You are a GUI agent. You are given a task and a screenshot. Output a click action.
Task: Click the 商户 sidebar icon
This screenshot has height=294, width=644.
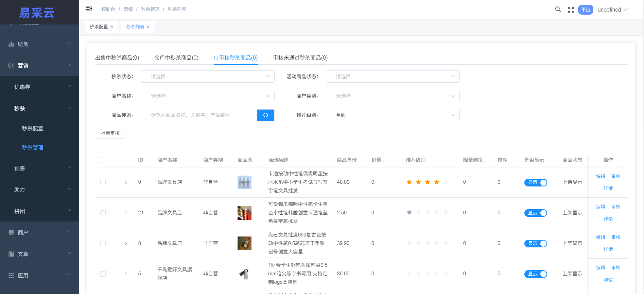pos(11,232)
